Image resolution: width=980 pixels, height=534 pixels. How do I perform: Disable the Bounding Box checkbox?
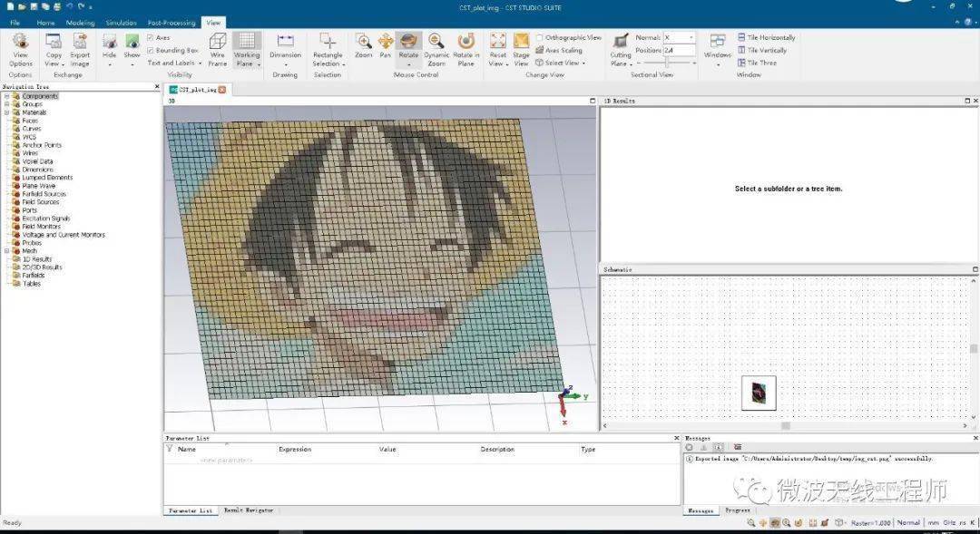point(151,51)
